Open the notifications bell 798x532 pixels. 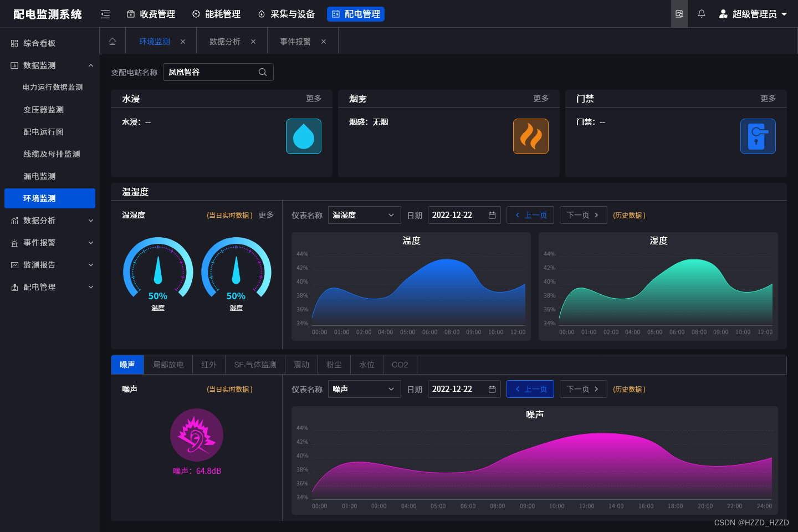702,14
